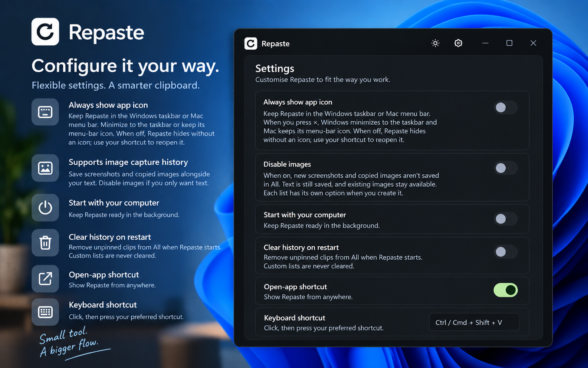Click the 'Supports image capture history' heading

(128, 162)
